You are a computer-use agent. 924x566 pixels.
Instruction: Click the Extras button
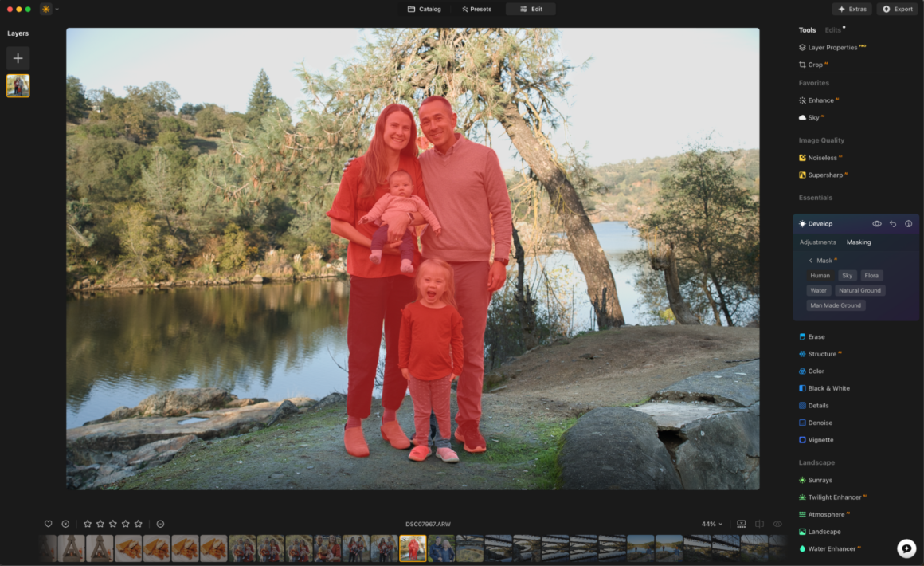click(852, 10)
